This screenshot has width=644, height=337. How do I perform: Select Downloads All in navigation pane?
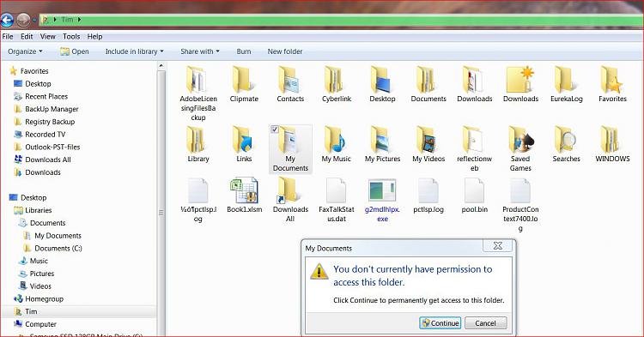coord(42,159)
